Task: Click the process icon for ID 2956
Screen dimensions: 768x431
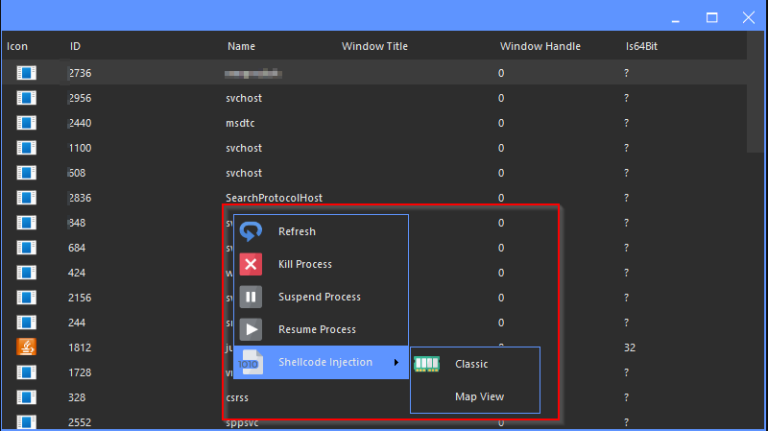Action: 26,98
